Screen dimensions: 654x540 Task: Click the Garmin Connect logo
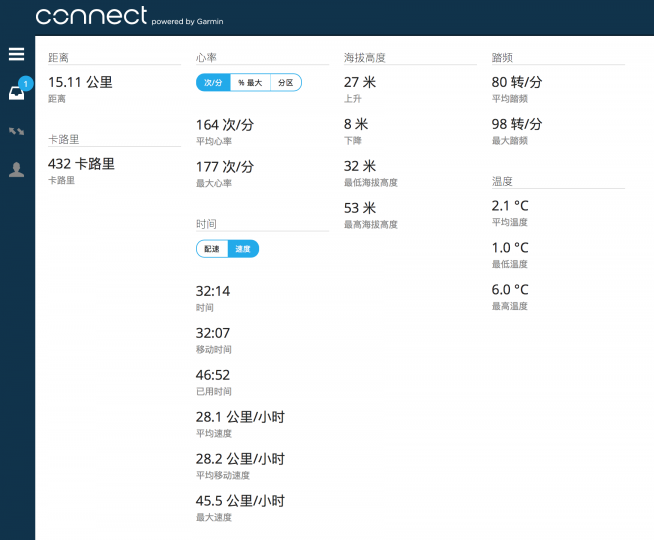point(91,16)
